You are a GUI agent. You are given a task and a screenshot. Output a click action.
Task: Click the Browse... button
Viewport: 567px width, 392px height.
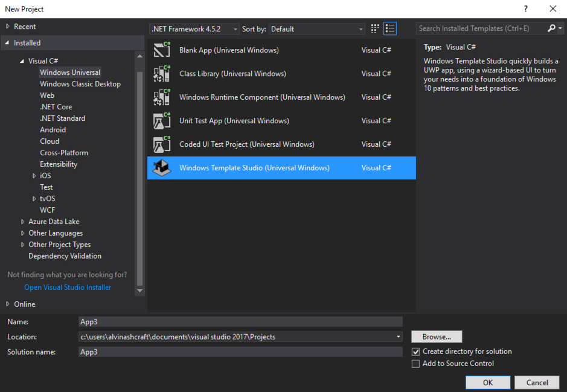(x=437, y=336)
